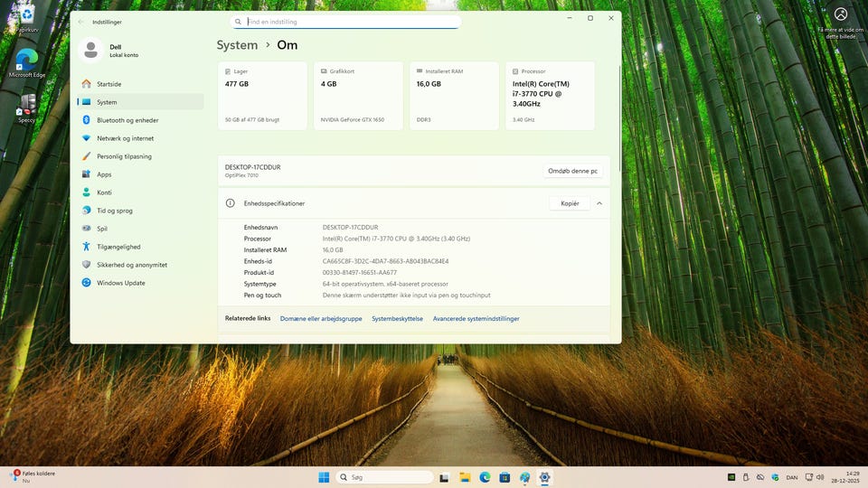Image resolution: width=868 pixels, height=488 pixels.
Task: Click the Lager storage card
Action: point(262,96)
